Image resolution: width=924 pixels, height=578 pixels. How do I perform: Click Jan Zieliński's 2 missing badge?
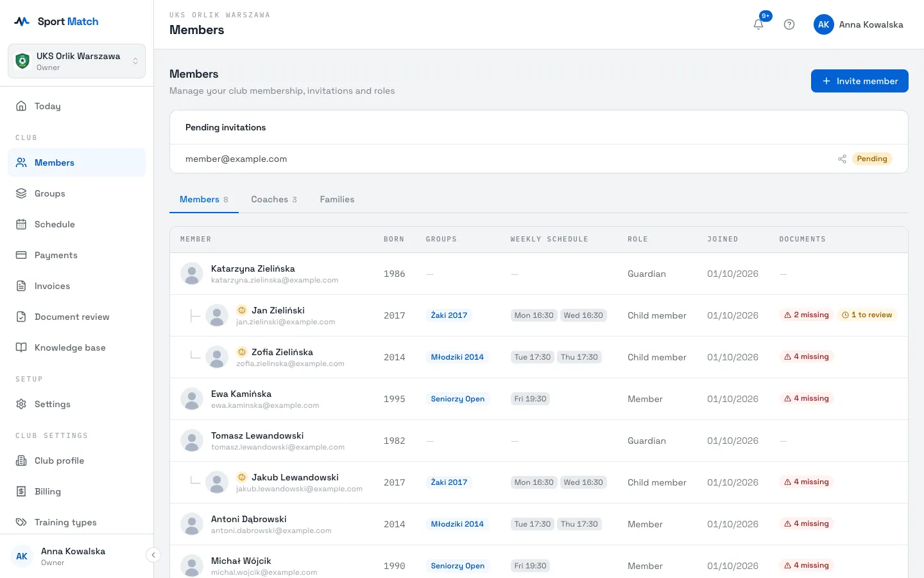point(807,315)
